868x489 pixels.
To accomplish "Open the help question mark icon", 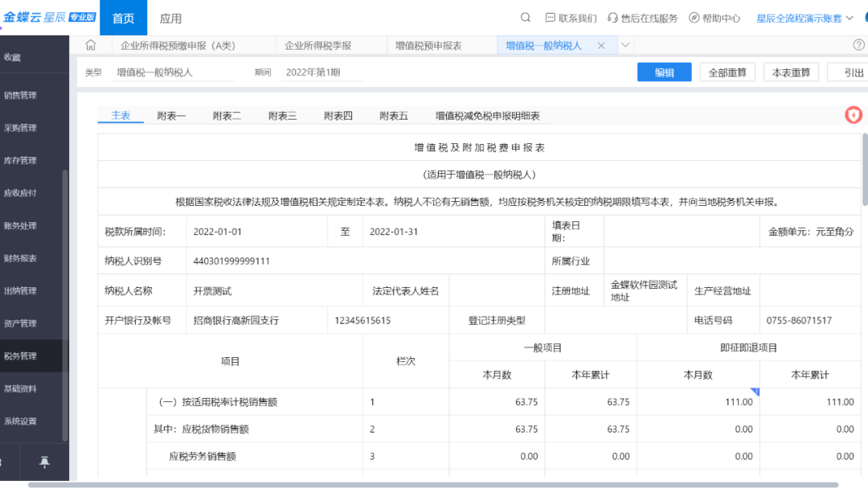I will (x=858, y=45).
